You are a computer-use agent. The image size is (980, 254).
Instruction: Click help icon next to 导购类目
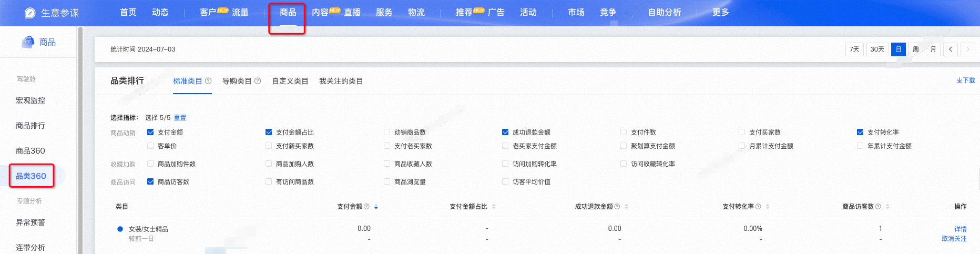(x=258, y=81)
